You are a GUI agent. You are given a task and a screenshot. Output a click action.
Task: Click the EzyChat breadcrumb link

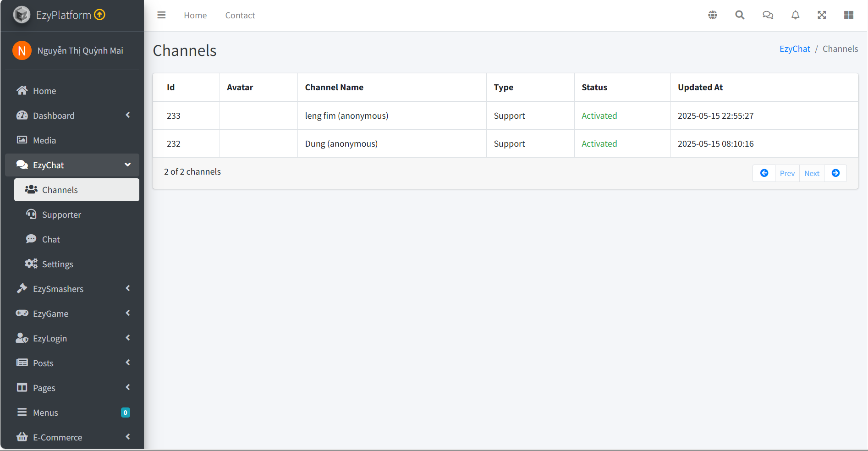click(x=795, y=49)
